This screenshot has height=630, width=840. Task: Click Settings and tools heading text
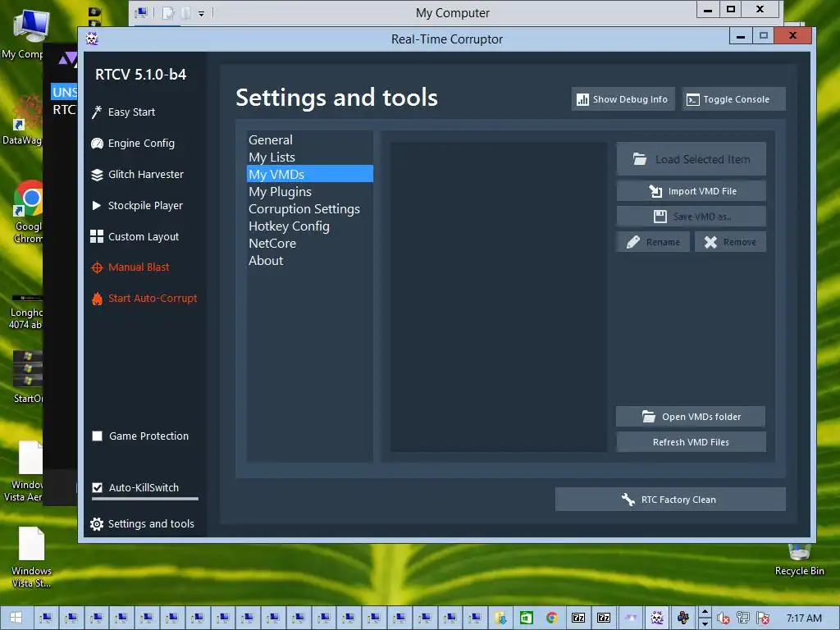[337, 98]
